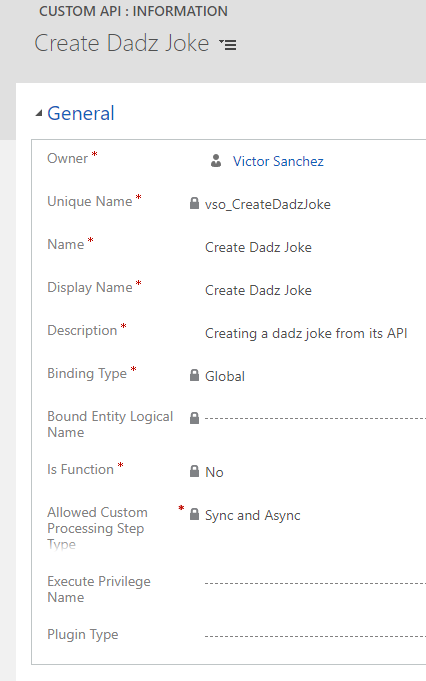The image size is (426, 681).
Task: Open the record menu icon beside Create Dadz Joke title
Action: click(x=228, y=44)
